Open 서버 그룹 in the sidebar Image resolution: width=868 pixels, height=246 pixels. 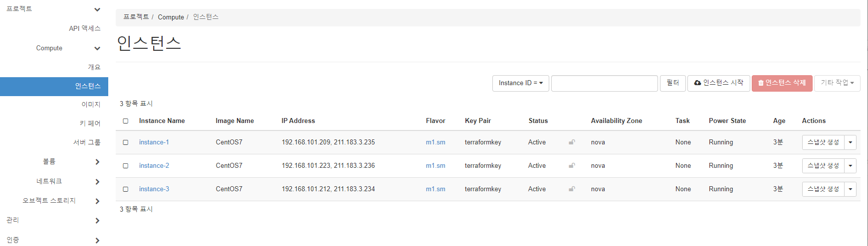[87, 142]
